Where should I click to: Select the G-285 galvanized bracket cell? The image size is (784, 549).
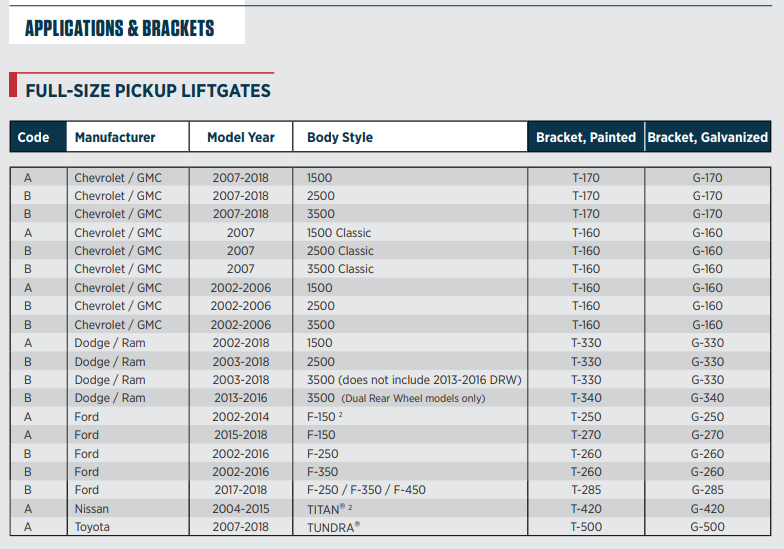[708, 490]
